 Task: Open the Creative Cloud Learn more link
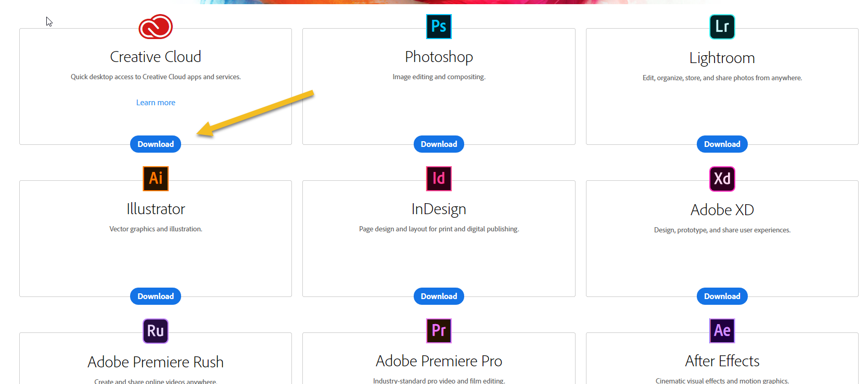[x=156, y=103]
